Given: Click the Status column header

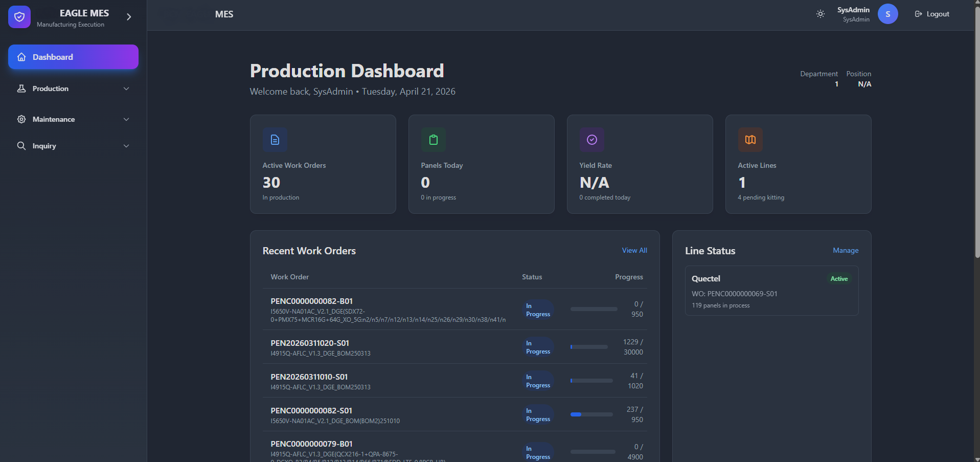Looking at the screenshot, I should (x=532, y=277).
